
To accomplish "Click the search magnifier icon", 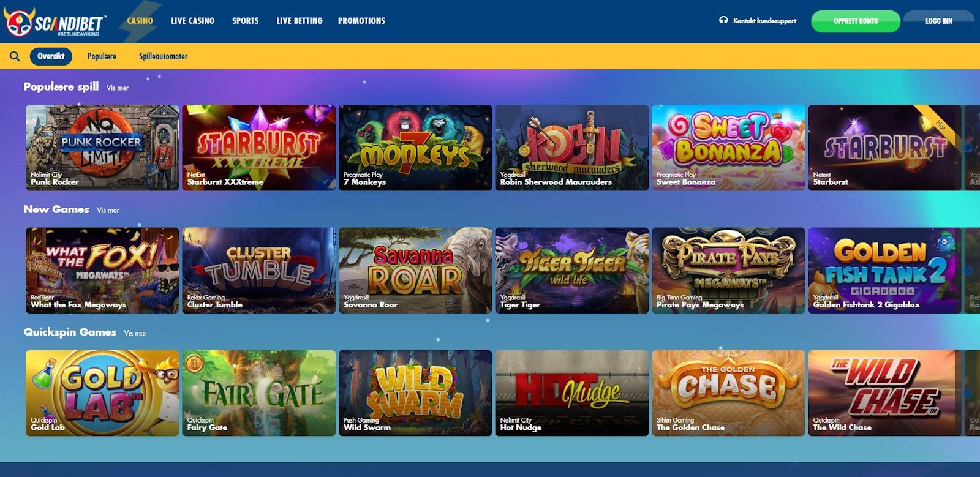I will point(15,56).
